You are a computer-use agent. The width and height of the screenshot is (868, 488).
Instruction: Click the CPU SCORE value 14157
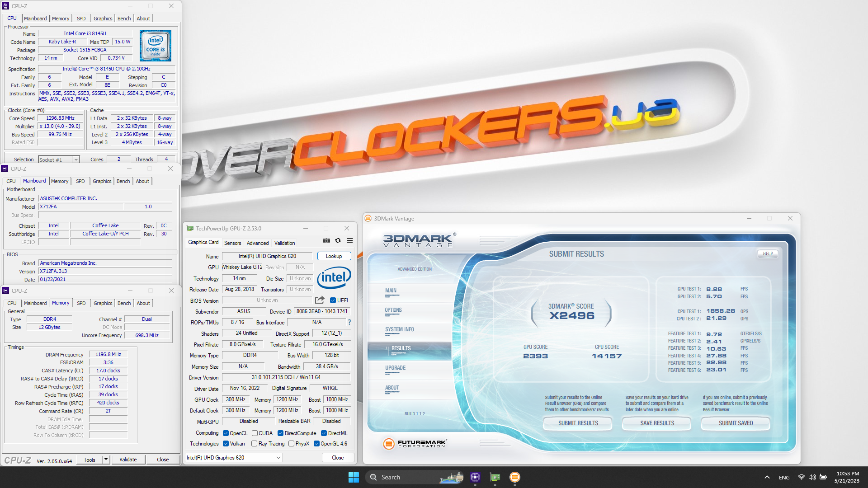pos(607,356)
